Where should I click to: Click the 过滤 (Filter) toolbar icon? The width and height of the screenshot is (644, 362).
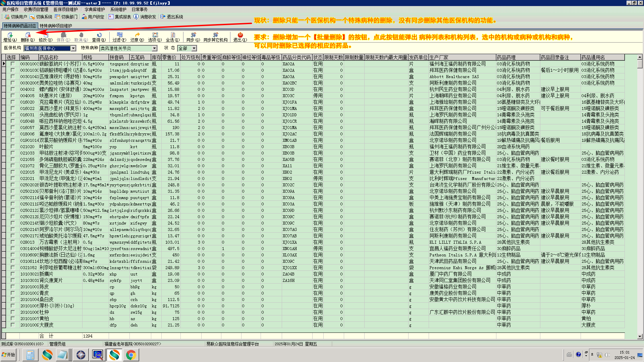point(119,35)
